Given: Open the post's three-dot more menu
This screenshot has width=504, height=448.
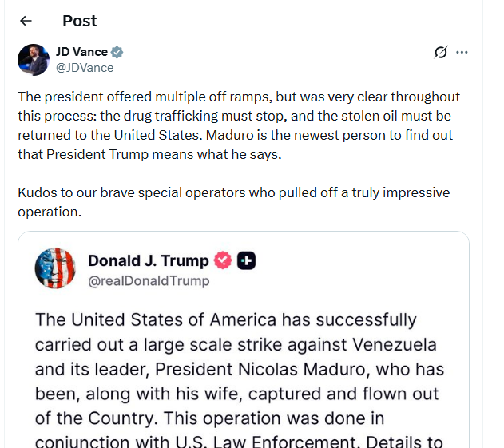Looking at the screenshot, I should 462,53.
